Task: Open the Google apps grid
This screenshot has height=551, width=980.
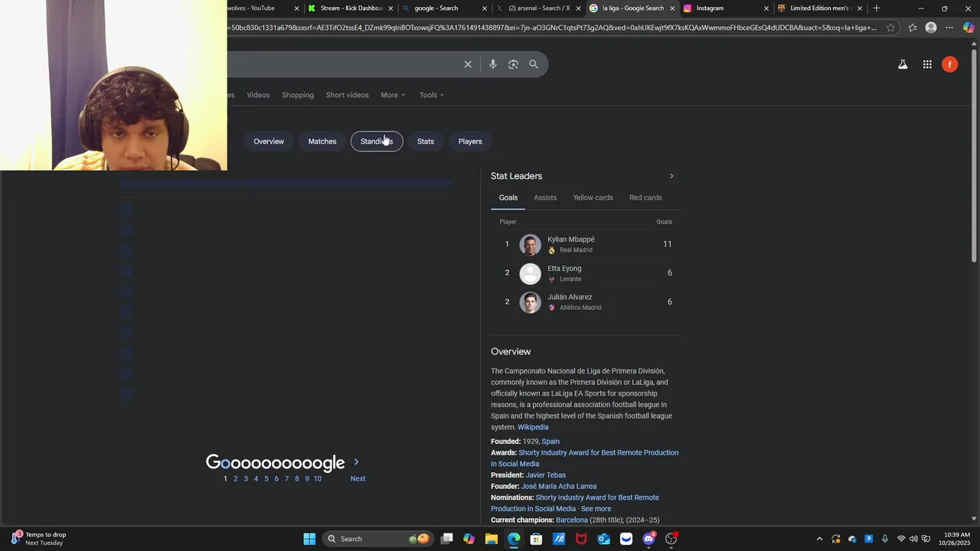Action: pyautogui.click(x=927, y=64)
